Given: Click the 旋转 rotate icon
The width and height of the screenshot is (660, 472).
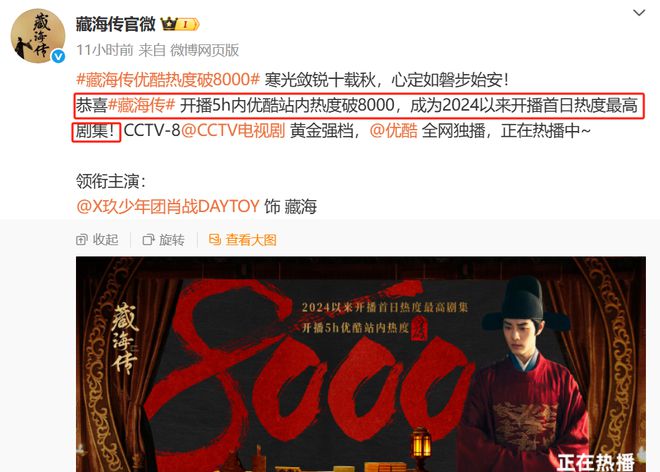Looking at the screenshot, I should click(148, 240).
